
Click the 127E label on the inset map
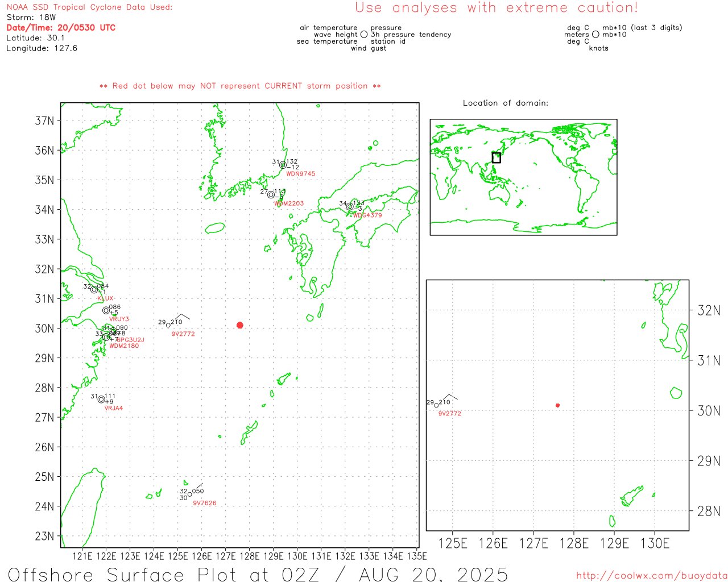coord(533,543)
